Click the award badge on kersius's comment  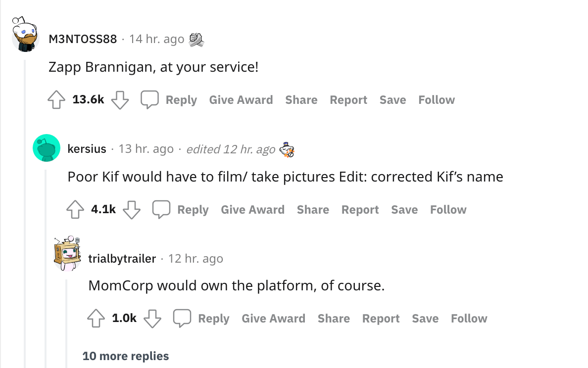pos(288,149)
